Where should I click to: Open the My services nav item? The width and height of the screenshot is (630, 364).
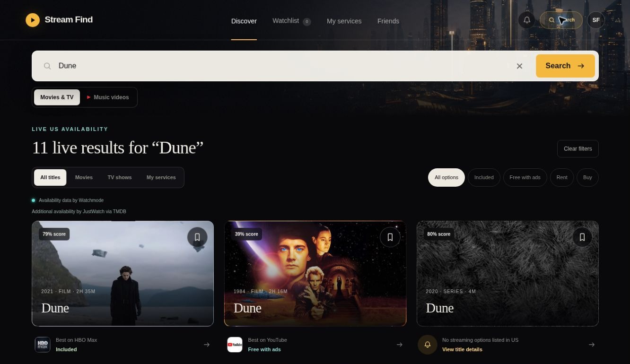point(344,21)
